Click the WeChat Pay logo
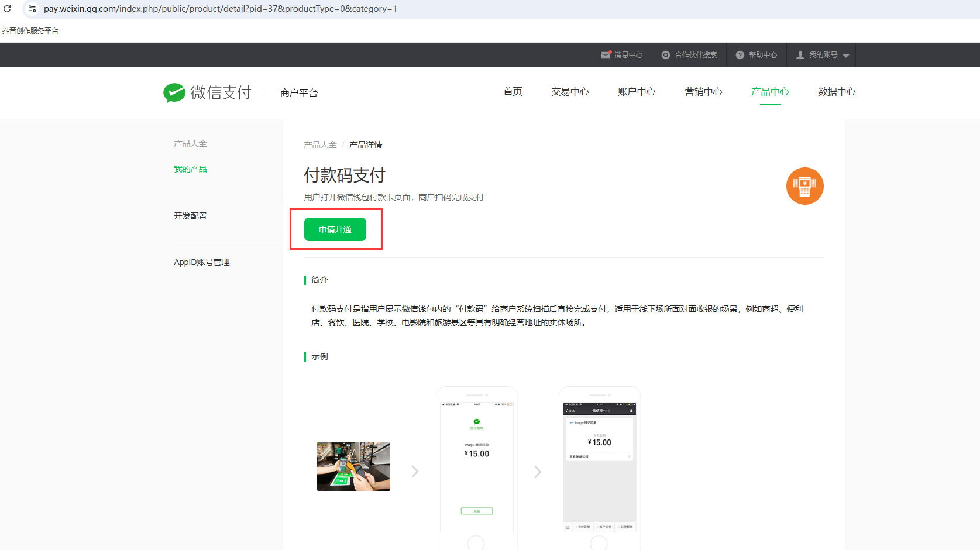The image size is (980, 550). point(207,92)
